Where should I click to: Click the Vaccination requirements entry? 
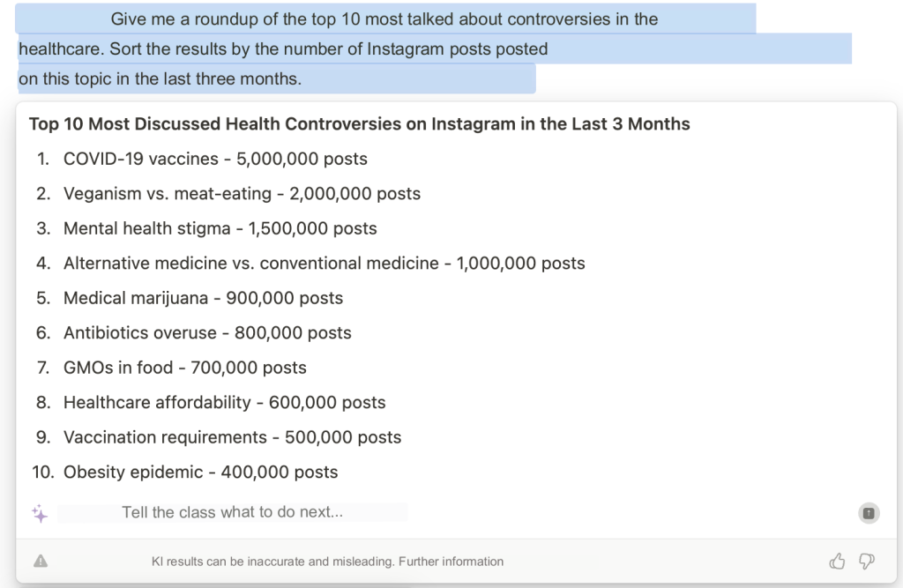click(x=232, y=437)
